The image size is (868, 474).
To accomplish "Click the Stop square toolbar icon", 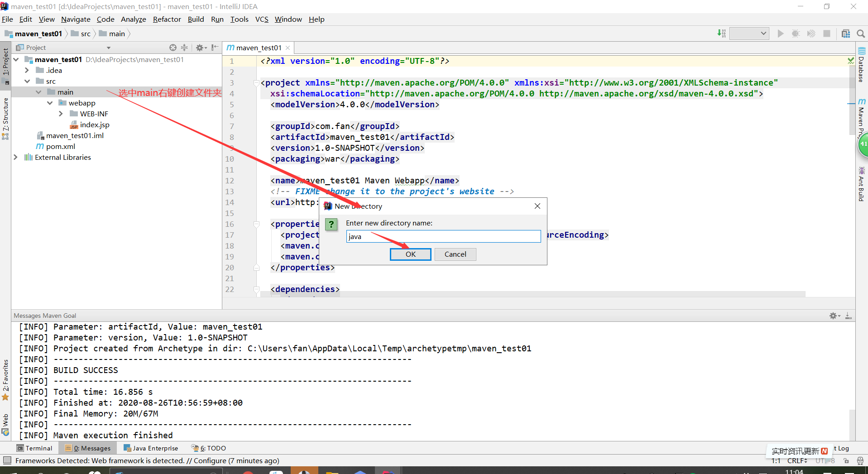I will click(827, 34).
